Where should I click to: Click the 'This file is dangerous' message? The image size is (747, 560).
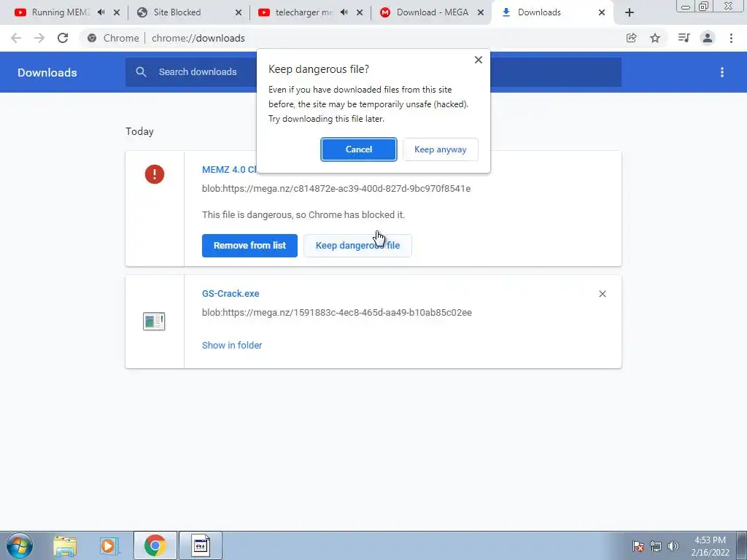pyautogui.click(x=303, y=215)
